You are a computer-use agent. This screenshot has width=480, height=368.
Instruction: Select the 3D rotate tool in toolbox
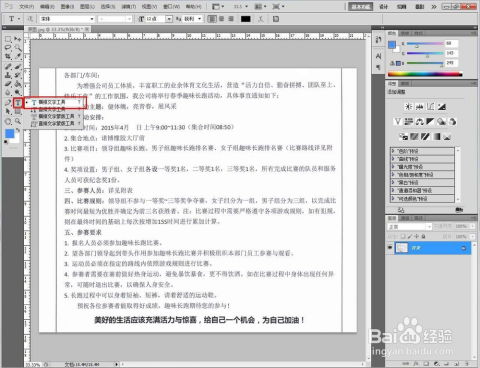click(x=8, y=121)
